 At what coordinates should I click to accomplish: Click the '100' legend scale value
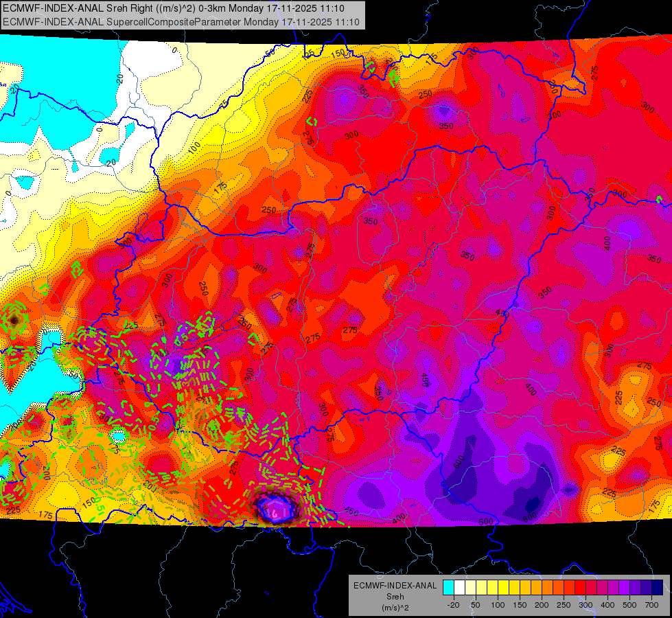tap(498, 605)
